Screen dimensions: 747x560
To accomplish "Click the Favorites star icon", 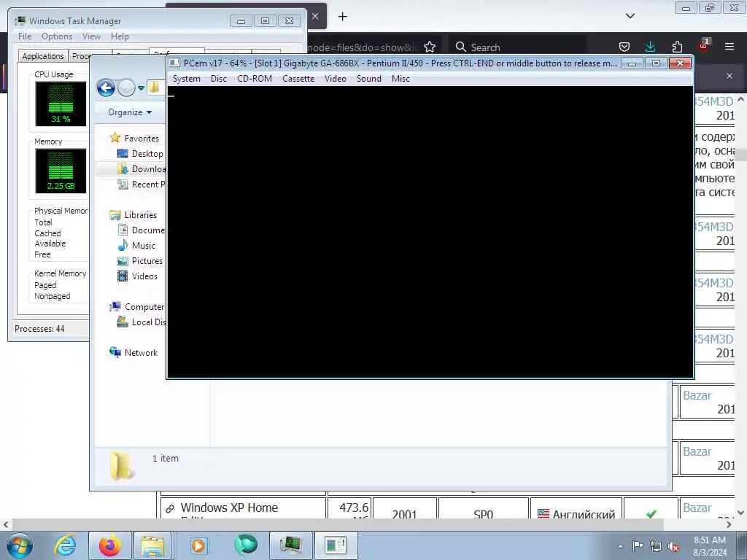I will 115,138.
